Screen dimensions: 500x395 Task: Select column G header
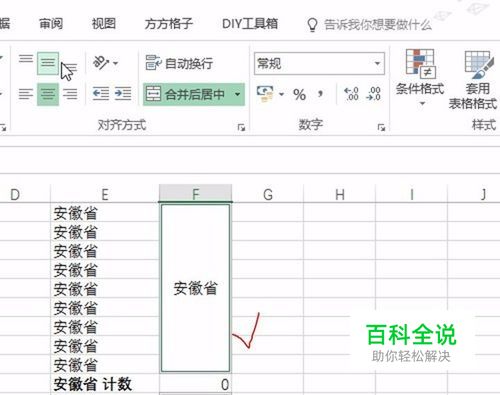tap(268, 194)
